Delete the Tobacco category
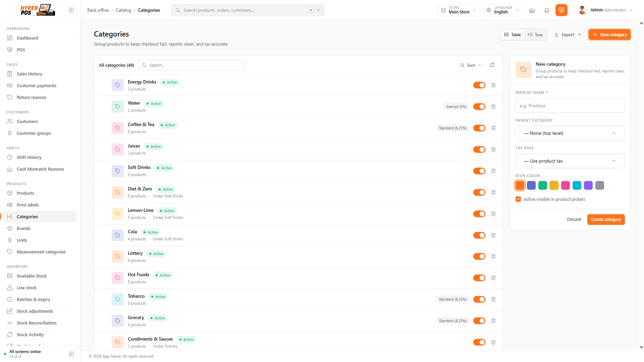This screenshot has width=644, height=362. point(493,299)
